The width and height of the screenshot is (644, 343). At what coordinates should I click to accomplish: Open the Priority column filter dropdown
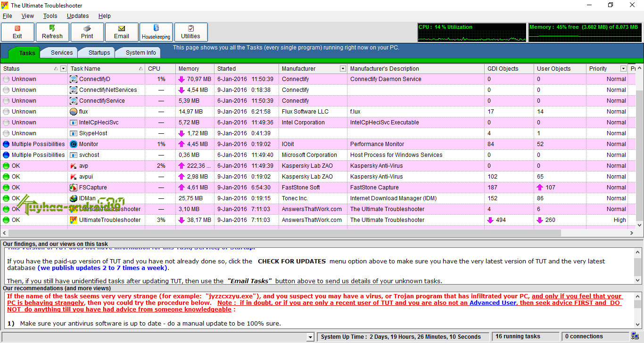(x=623, y=69)
